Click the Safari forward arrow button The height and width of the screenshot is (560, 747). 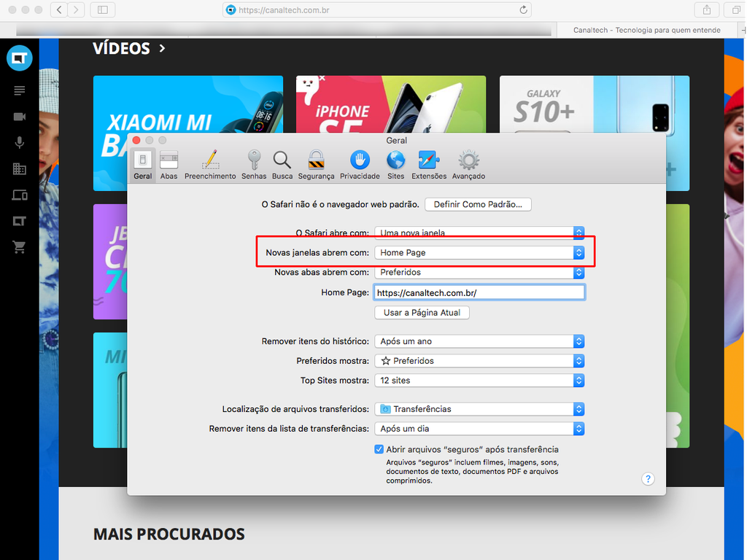76,10
